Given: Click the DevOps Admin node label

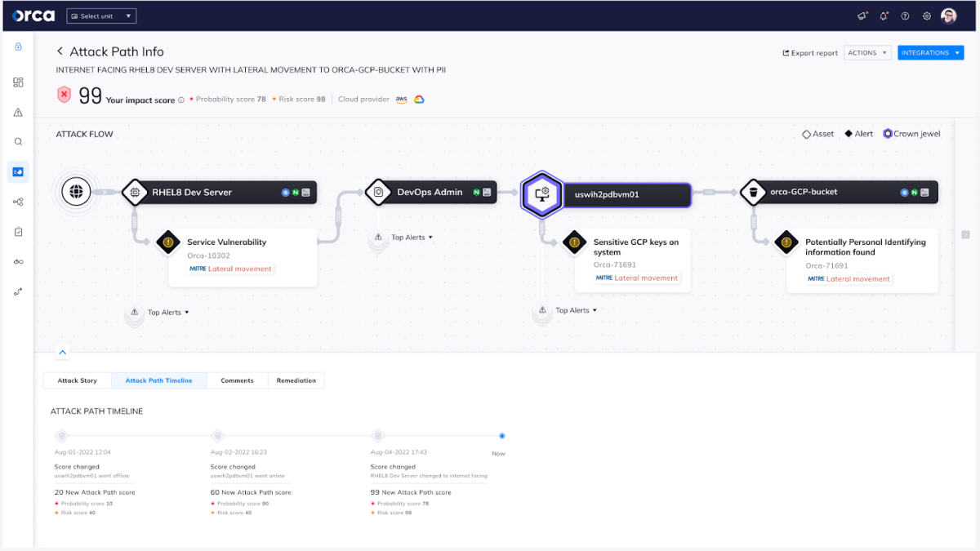Looking at the screenshot, I should [430, 193].
